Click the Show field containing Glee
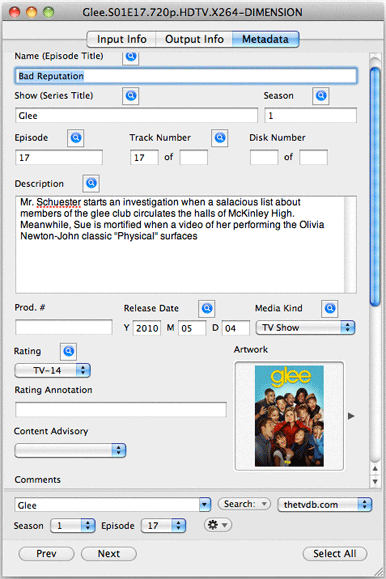This screenshot has height=579, width=386. 136,116
